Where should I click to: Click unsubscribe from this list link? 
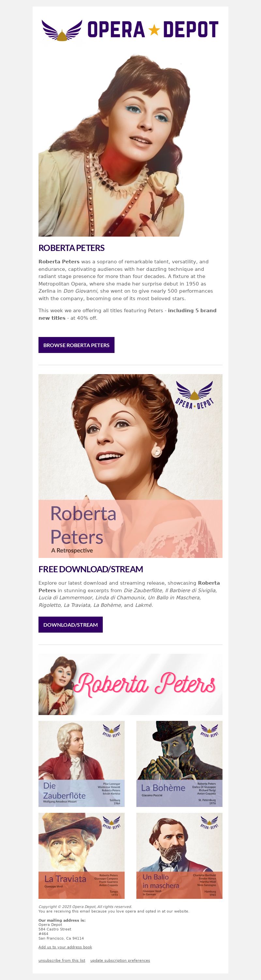pos(62,960)
